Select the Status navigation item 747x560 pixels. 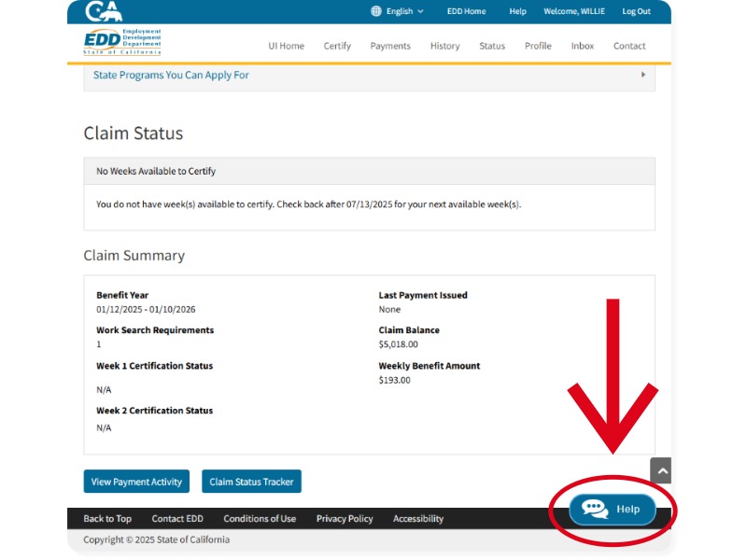[491, 46]
